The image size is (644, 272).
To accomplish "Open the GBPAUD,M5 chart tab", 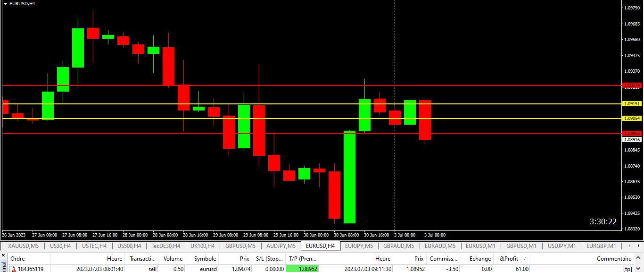I will click(398, 246).
